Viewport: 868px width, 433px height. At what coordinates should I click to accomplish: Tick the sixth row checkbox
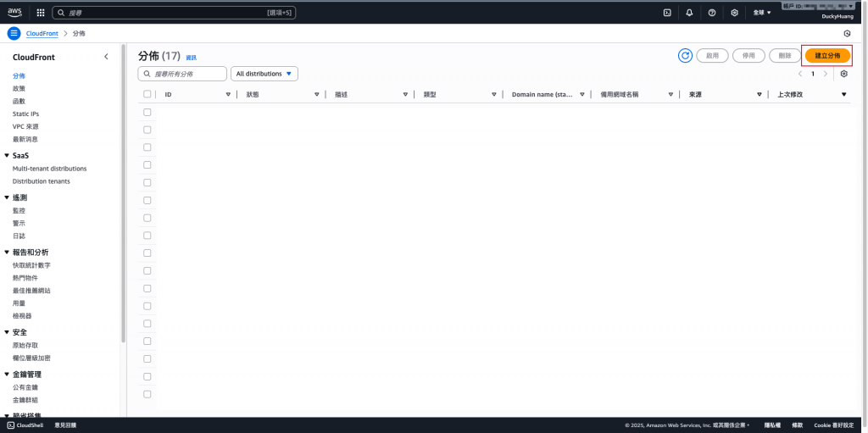147,200
